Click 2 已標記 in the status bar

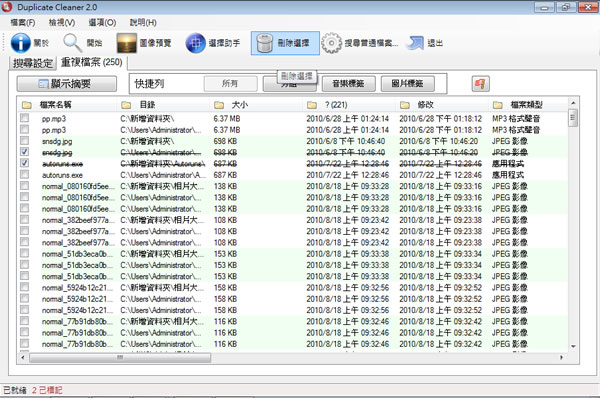click(x=47, y=390)
